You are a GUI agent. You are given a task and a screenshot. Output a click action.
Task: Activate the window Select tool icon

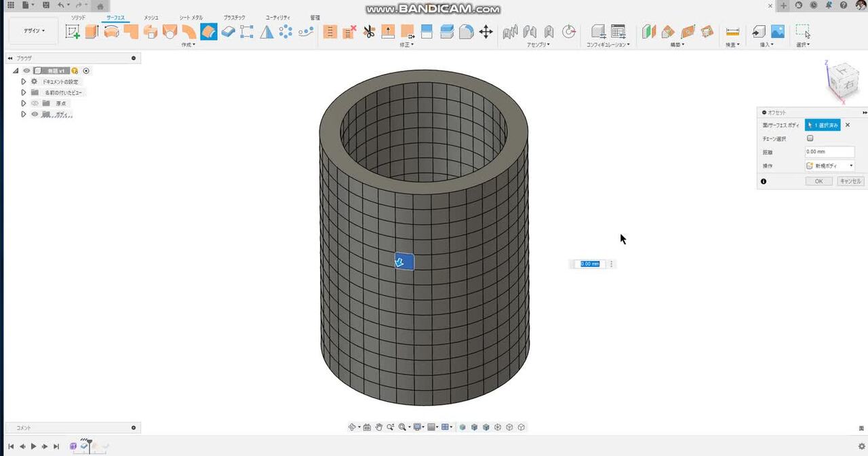click(x=803, y=31)
